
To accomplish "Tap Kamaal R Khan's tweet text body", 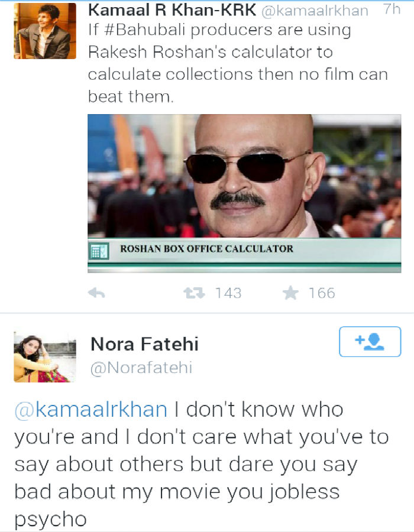I will click(238, 63).
